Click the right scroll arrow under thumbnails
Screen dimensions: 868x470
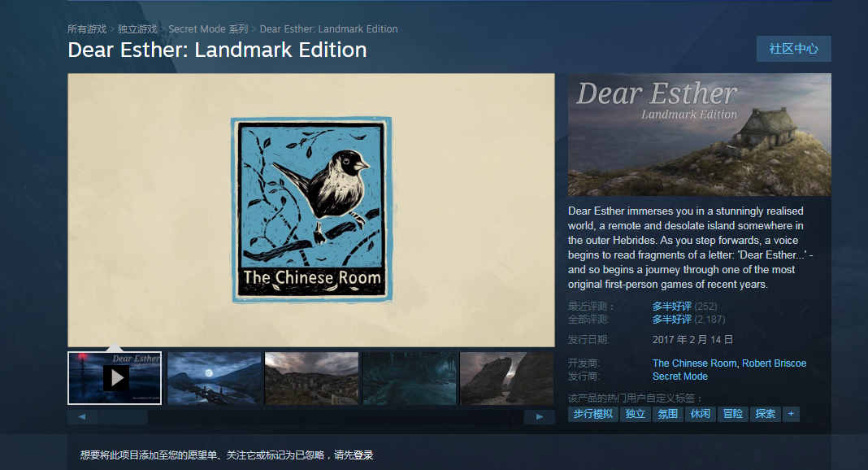point(539,417)
